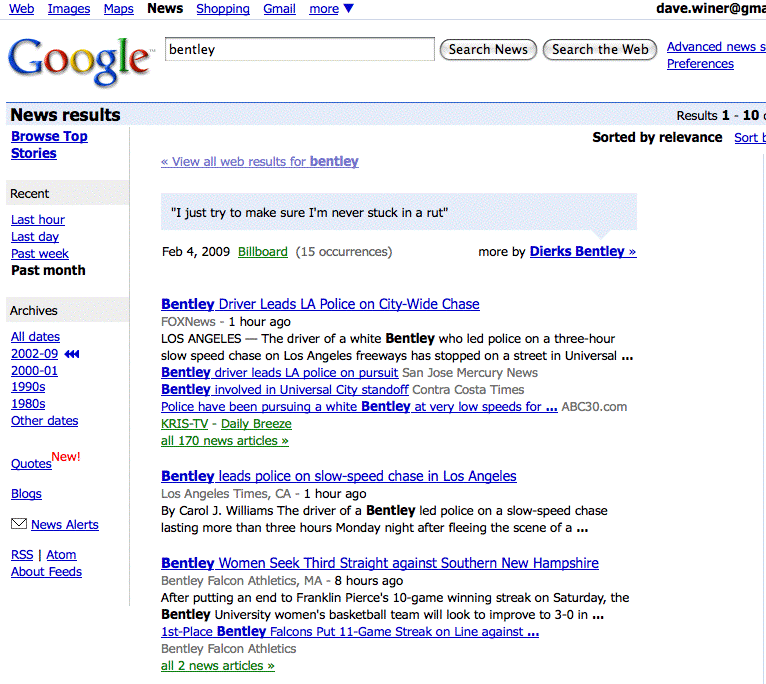766x684 pixels.
Task: Click the Search News button
Action: [488, 49]
